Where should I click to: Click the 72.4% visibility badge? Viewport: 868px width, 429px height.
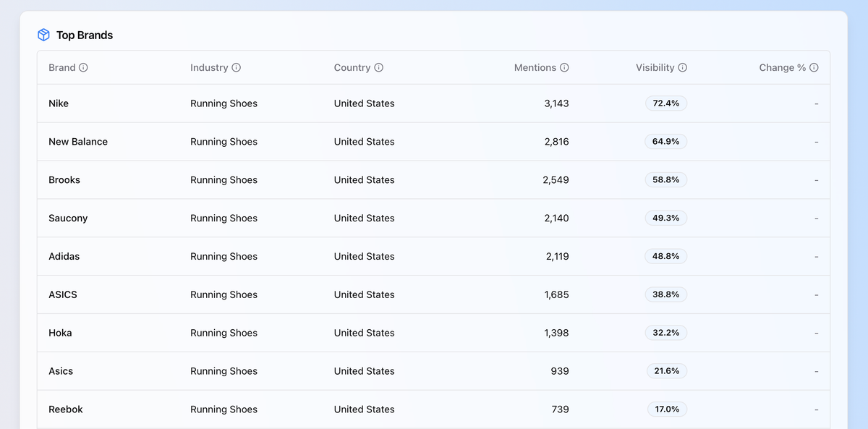[x=666, y=103]
